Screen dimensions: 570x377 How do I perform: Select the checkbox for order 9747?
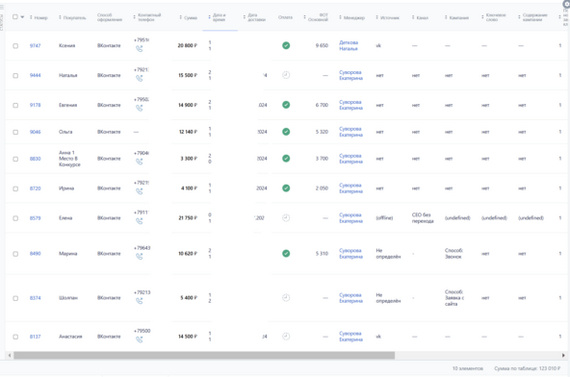click(x=15, y=46)
